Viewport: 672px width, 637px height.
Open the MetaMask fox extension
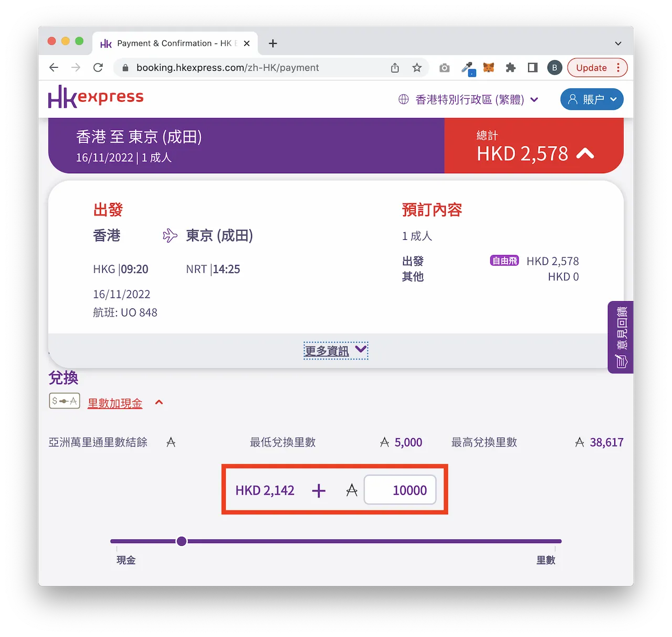tap(489, 68)
